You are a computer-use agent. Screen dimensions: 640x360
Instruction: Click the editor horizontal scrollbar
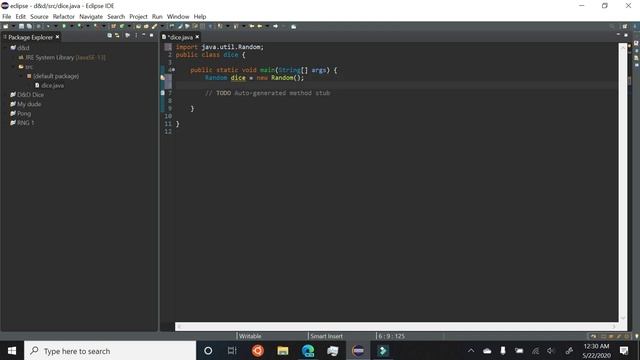point(395,327)
